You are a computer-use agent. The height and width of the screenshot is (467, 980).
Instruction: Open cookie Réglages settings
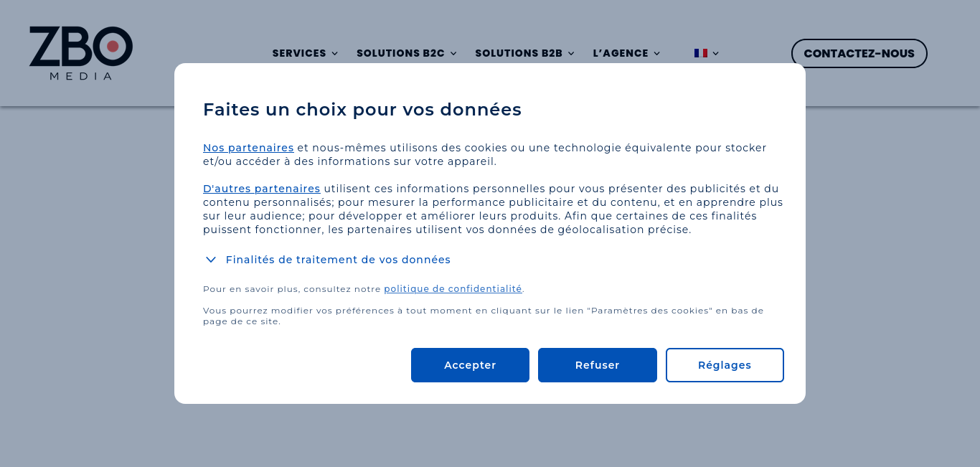pos(725,365)
